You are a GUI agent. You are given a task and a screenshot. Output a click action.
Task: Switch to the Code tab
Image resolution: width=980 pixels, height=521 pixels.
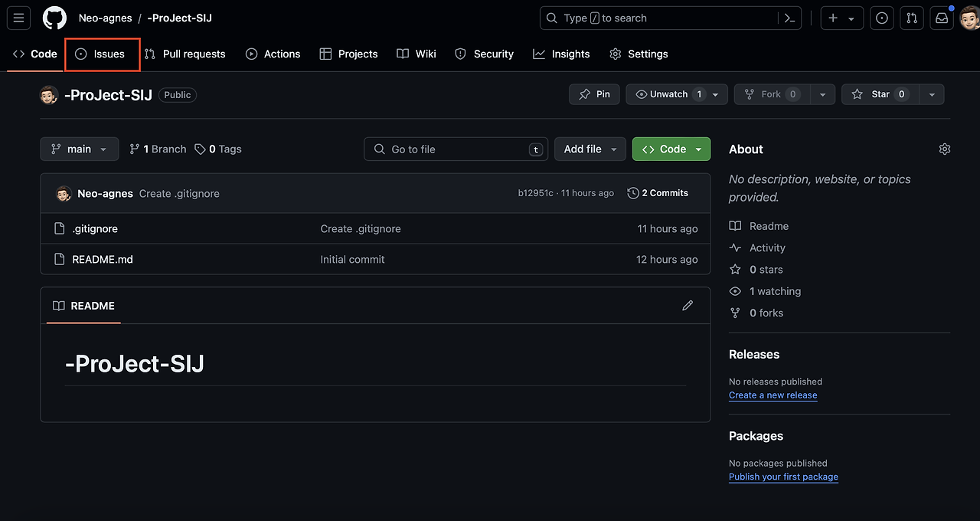point(35,54)
